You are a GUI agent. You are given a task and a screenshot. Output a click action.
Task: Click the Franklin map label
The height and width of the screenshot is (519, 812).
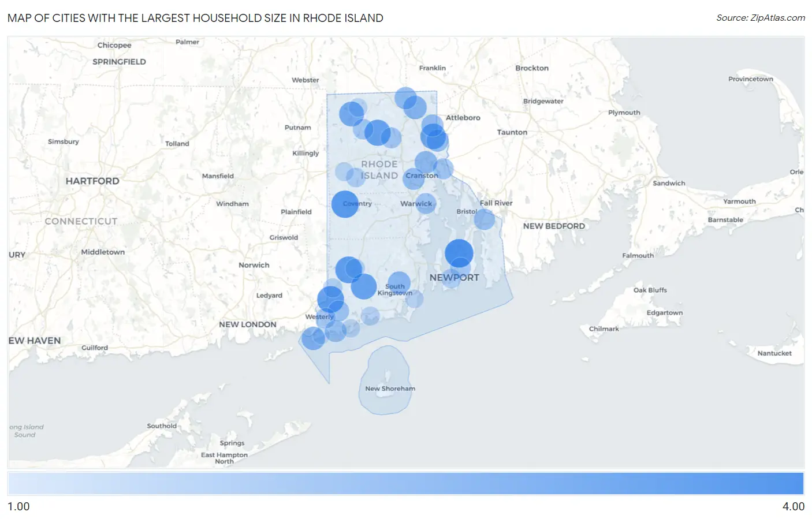coord(432,68)
